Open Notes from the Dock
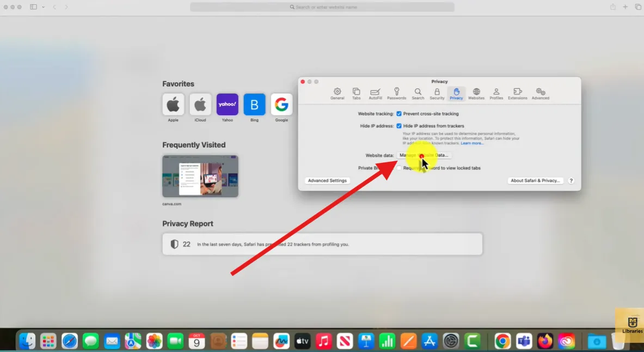Image resolution: width=644 pixels, height=352 pixels. point(260,341)
